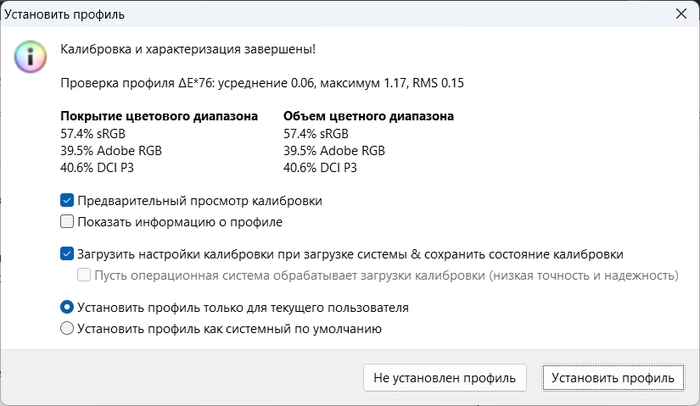
Task: Click 39.5% Adobe RGB under Покрытие column
Action: point(110,150)
